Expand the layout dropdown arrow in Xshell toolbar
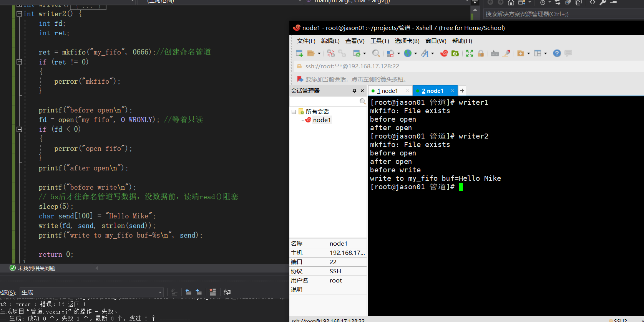Image resolution: width=644 pixels, height=322 pixels. click(546, 53)
